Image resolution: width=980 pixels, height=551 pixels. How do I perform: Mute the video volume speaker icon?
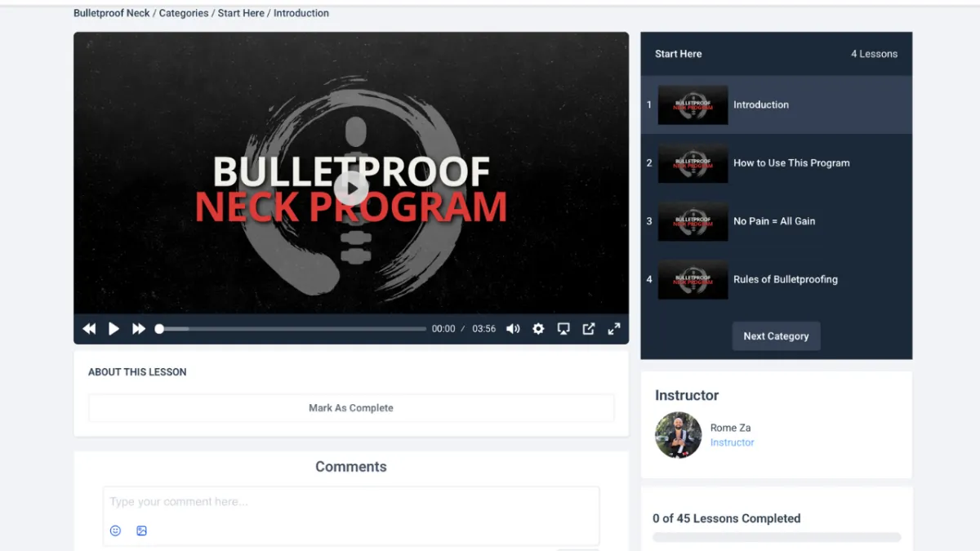(x=513, y=329)
